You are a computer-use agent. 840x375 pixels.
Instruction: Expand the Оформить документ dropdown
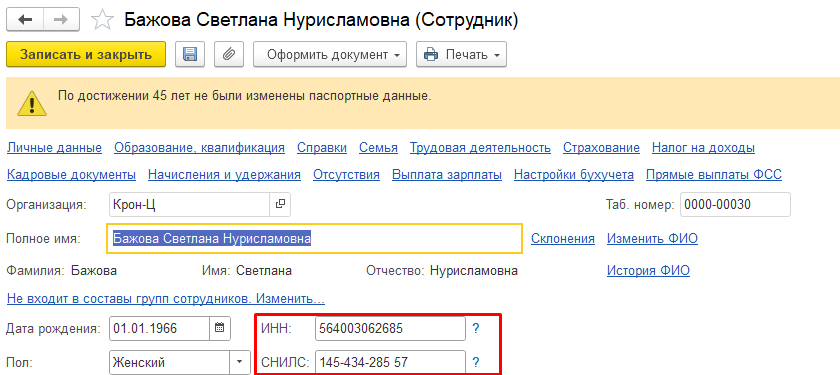pos(330,55)
